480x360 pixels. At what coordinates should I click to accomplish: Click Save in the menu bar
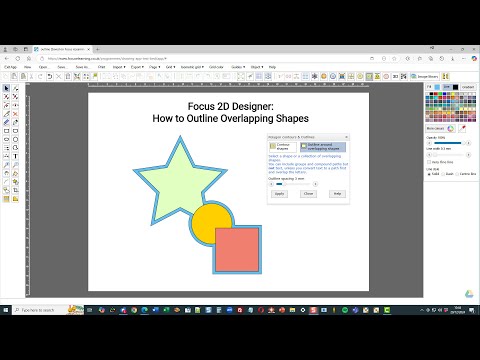[62, 67]
